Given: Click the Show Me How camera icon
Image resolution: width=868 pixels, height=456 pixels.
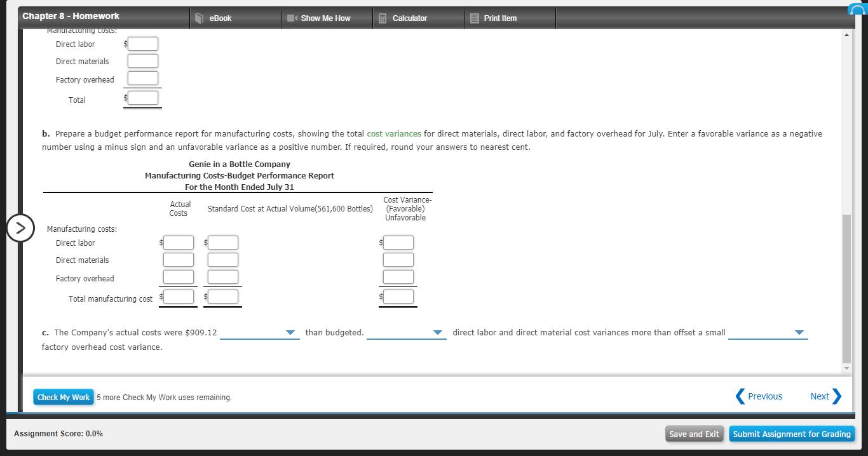Looking at the screenshot, I should coord(292,18).
